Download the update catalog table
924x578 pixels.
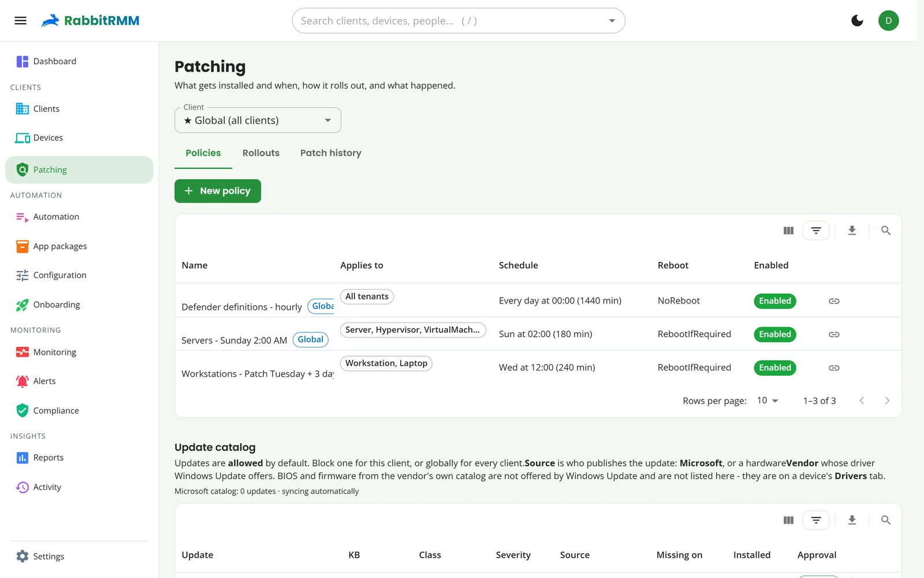852,520
